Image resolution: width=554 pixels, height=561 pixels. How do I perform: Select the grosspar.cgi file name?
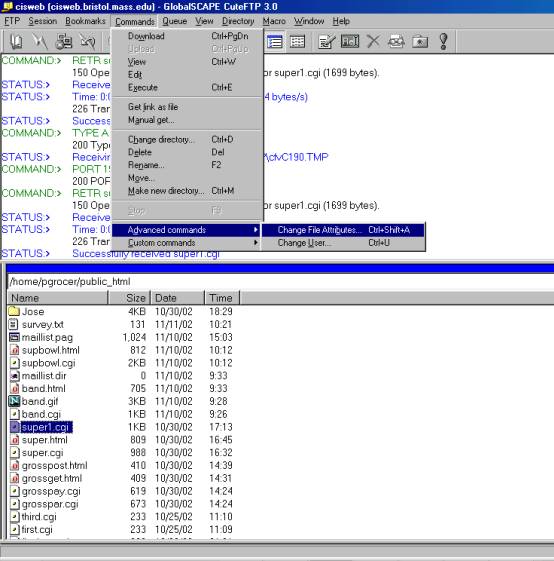[50, 504]
